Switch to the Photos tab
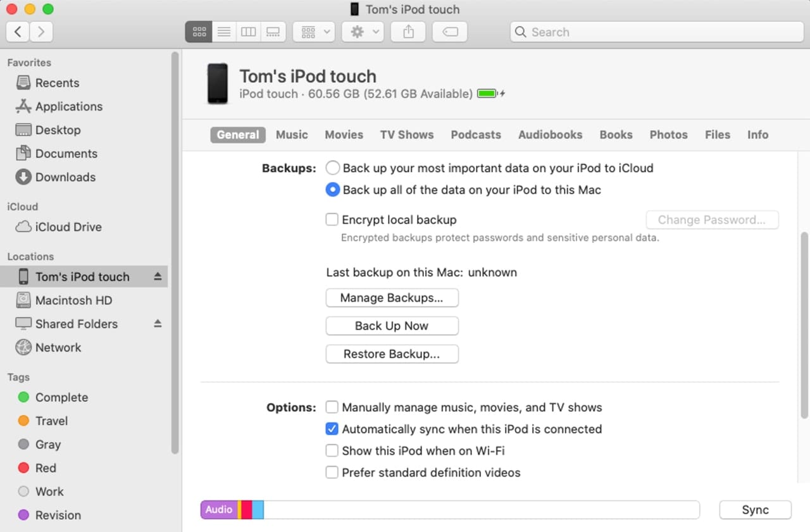This screenshot has height=532, width=810. click(668, 135)
